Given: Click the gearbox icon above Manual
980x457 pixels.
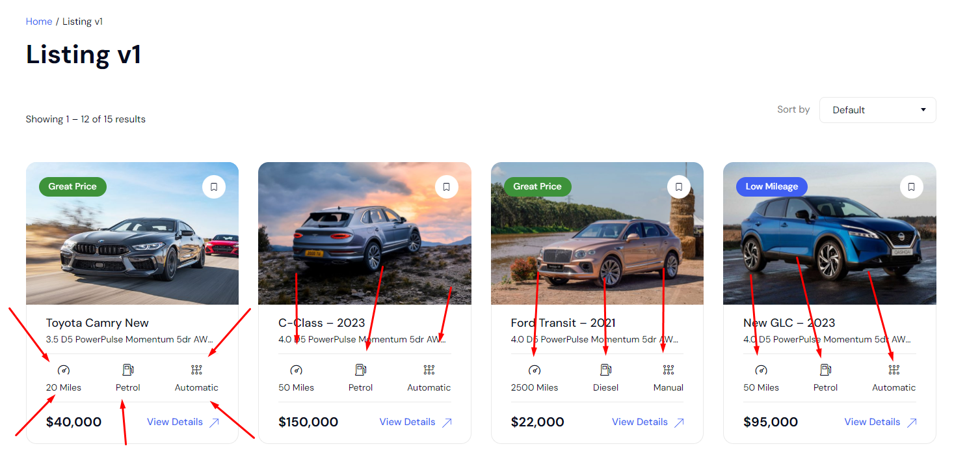Looking at the screenshot, I should (669, 370).
